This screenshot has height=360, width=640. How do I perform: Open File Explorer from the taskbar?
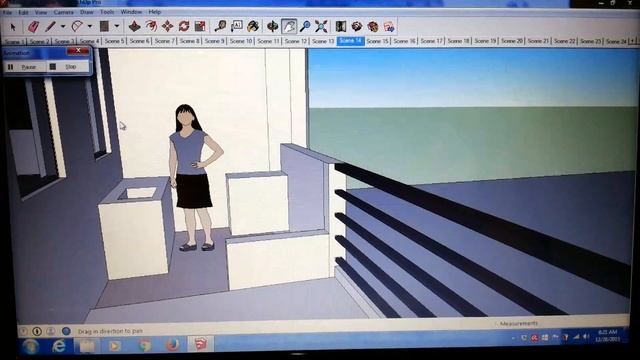point(87,346)
